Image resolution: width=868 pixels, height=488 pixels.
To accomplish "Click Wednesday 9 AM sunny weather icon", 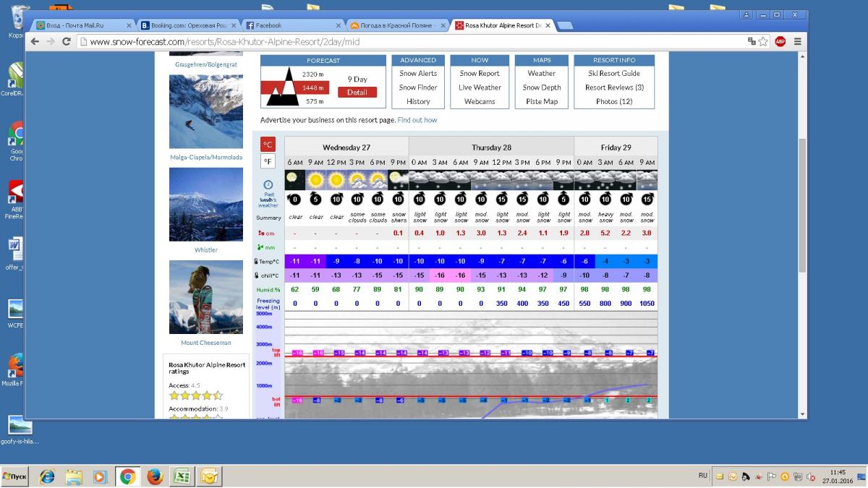I will [x=315, y=180].
